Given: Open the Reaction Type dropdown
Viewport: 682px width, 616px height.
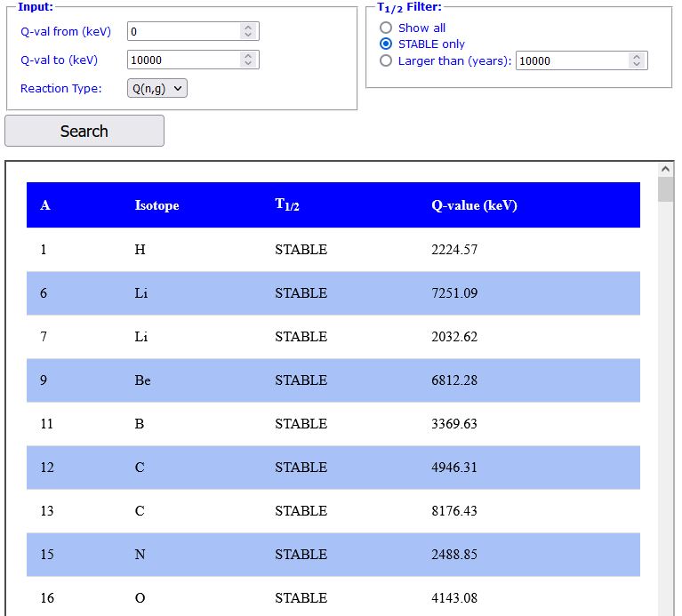Looking at the screenshot, I should click(157, 88).
